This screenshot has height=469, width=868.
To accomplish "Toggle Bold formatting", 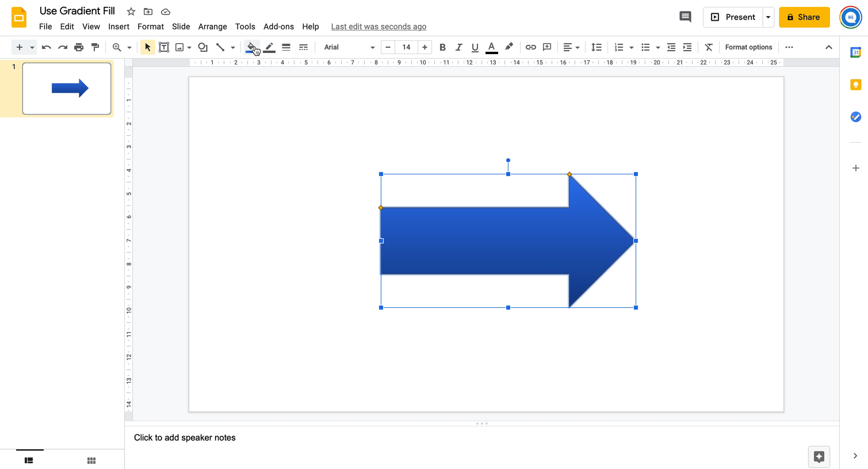I will (x=442, y=47).
